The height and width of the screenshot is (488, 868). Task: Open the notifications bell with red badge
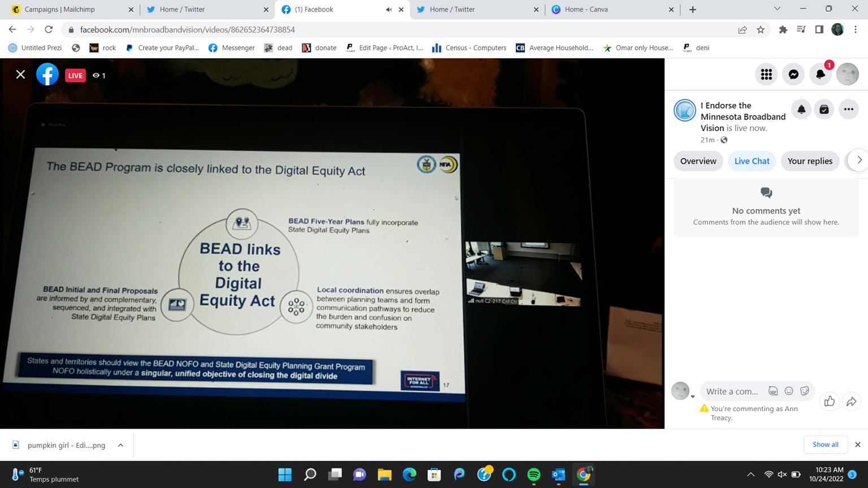click(820, 75)
